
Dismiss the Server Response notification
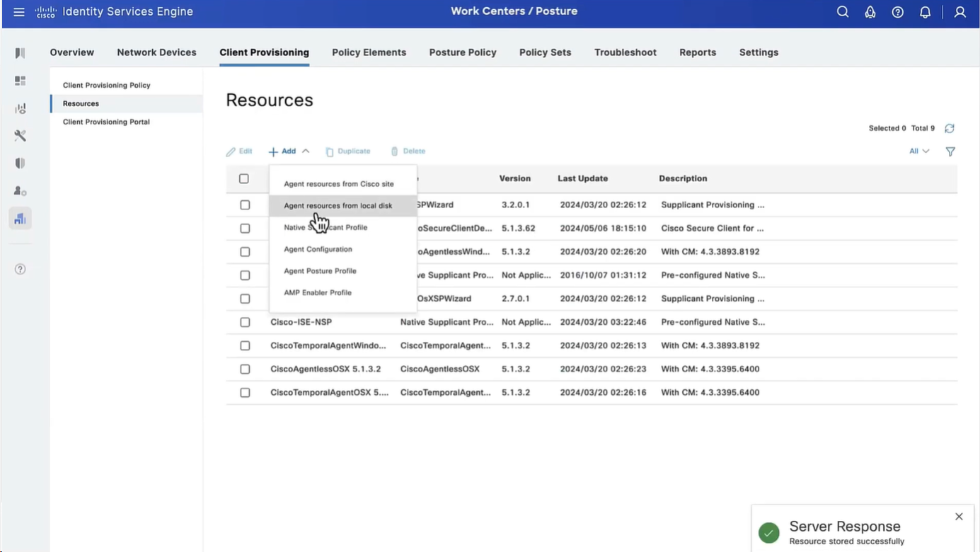tap(959, 517)
